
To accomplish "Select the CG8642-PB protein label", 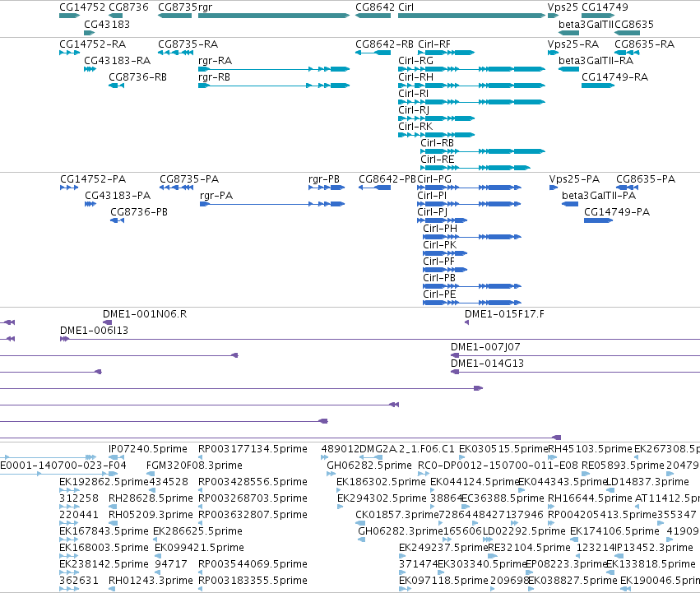I will [387, 179].
